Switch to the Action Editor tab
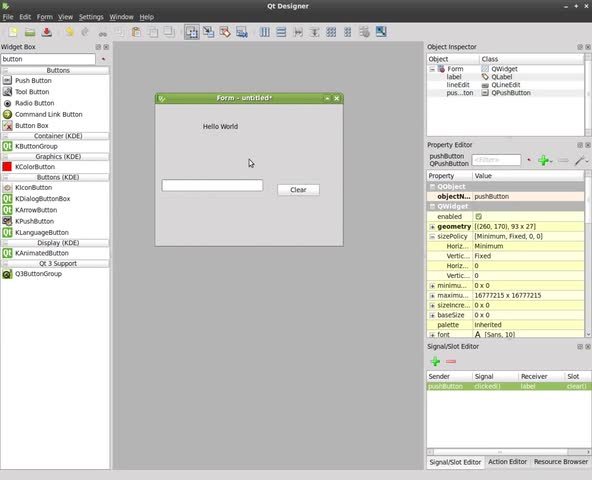Viewport: 592px width, 480px height. point(507,461)
